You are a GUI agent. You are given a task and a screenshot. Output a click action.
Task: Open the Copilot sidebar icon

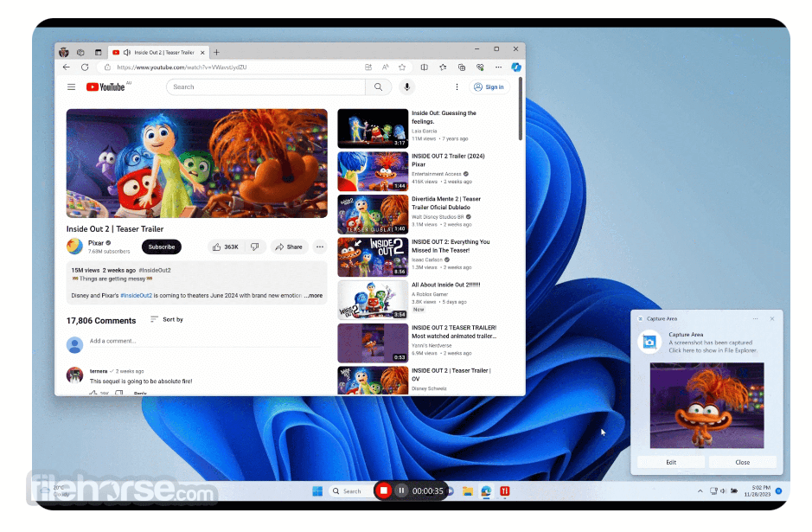(516, 67)
